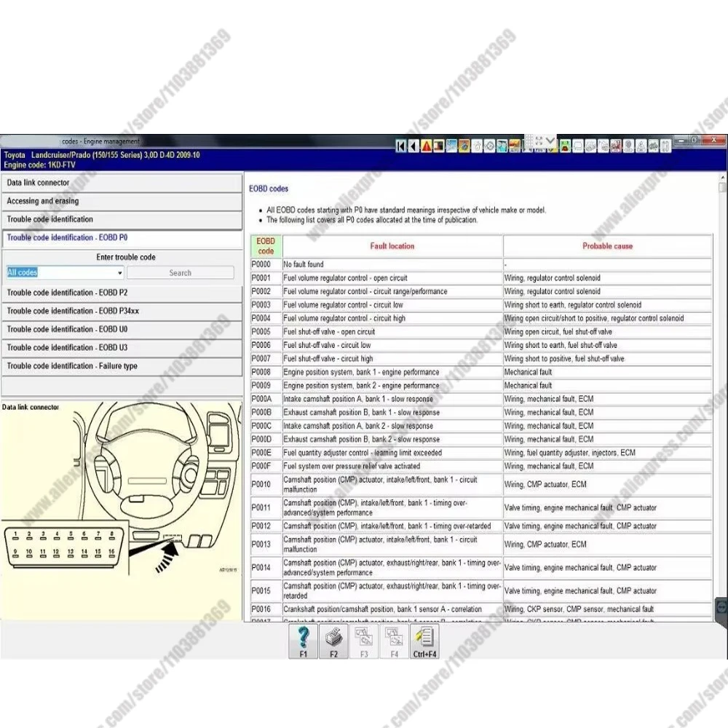728x728 pixels.
Task: Click 'Wiring short to positive, fuel shut-off valve'
Action: (x=564, y=359)
